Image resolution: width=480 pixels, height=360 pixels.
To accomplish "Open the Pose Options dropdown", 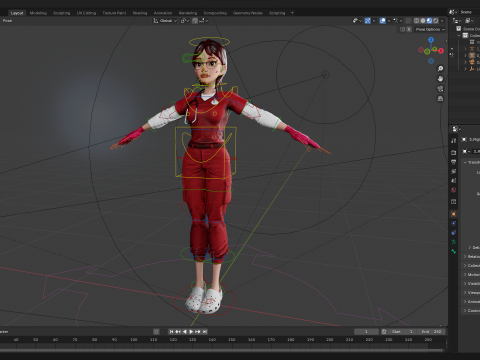I will pos(430,29).
